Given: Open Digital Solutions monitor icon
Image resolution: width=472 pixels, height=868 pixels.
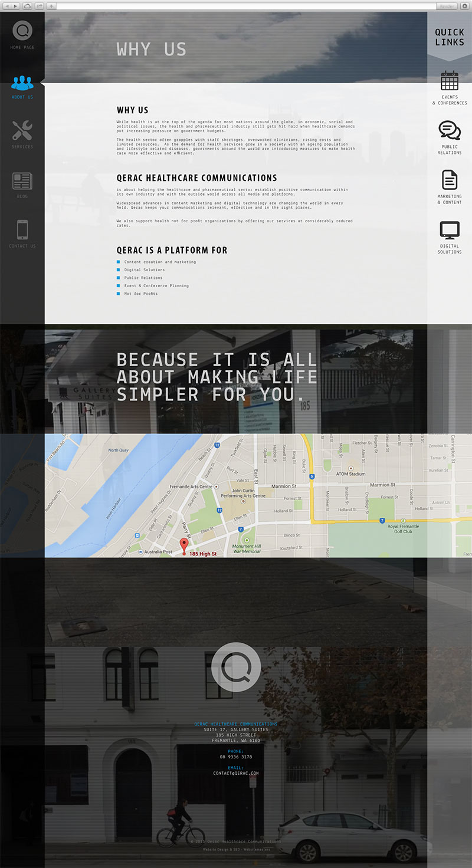Looking at the screenshot, I should [x=450, y=230].
